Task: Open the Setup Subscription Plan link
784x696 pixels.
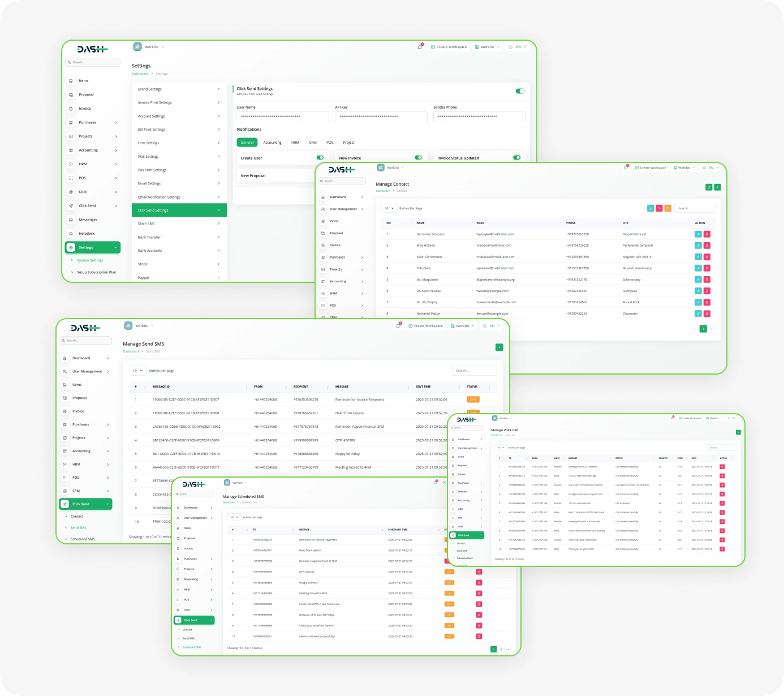Action: (96, 272)
